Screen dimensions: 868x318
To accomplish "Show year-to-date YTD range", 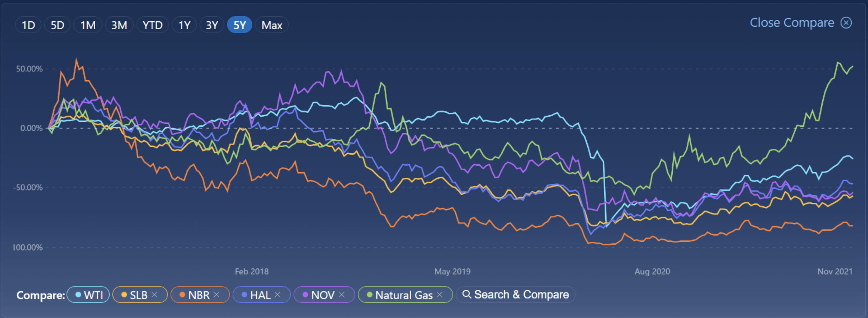I will click(x=153, y=25).
